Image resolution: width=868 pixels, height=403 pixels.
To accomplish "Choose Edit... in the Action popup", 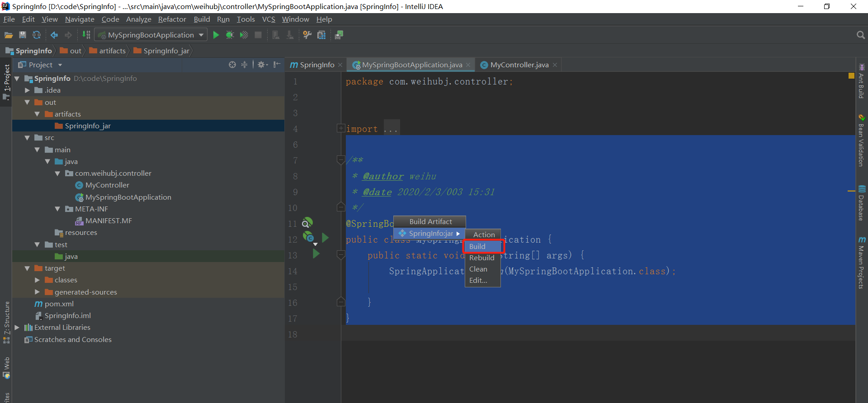I will [x=483, y=280].
